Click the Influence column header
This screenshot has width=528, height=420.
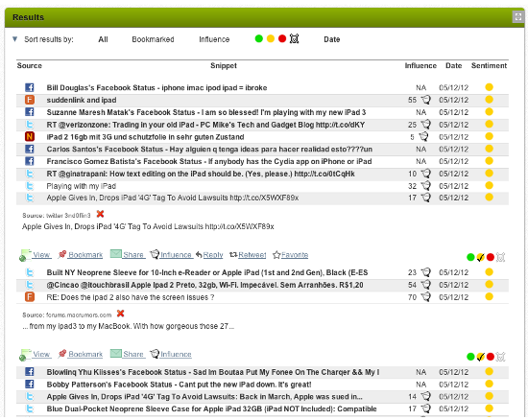(420, 65)
